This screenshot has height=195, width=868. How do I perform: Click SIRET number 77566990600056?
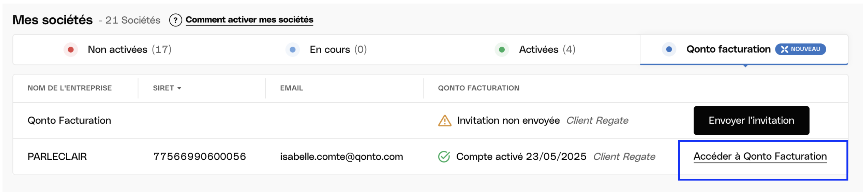point(199,157)
